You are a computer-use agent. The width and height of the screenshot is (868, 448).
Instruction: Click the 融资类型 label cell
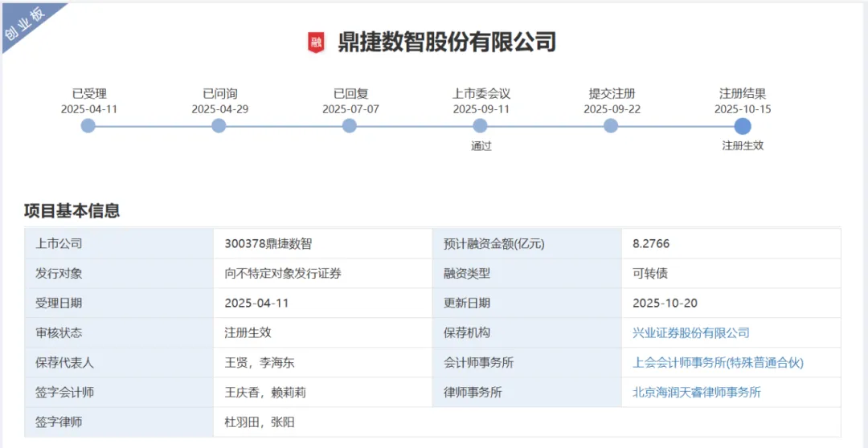(527, 273)
